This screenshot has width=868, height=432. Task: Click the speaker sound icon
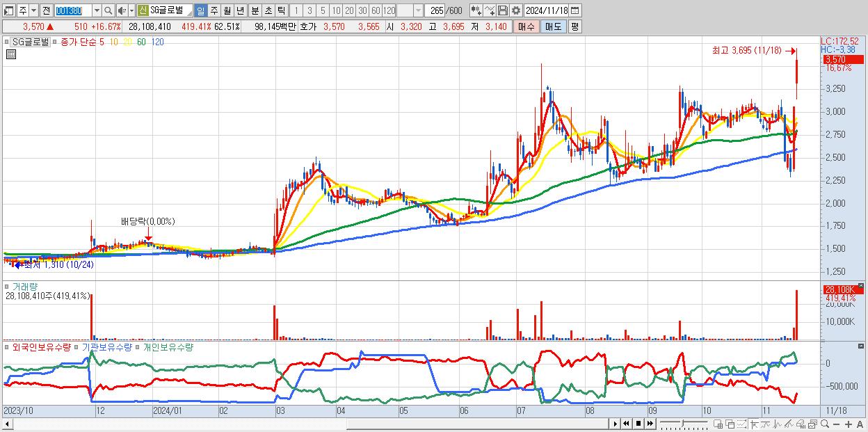(x=122, y=10)
